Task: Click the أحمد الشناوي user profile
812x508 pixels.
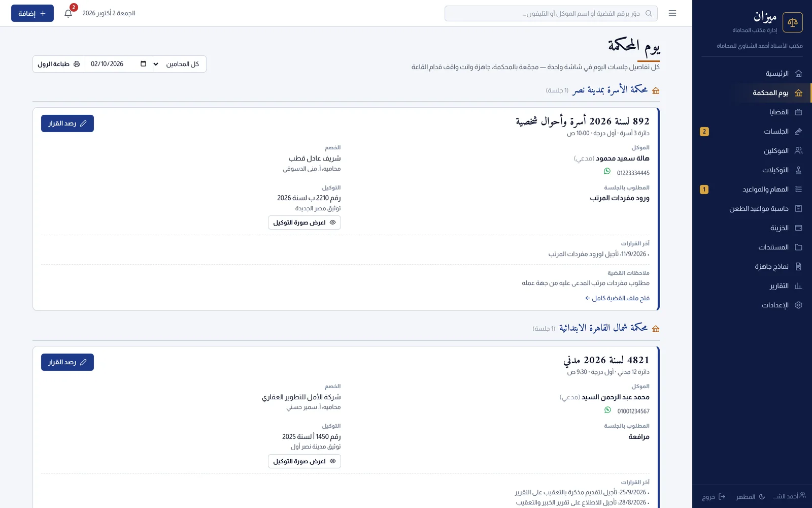Action: (x=789, y=496)
